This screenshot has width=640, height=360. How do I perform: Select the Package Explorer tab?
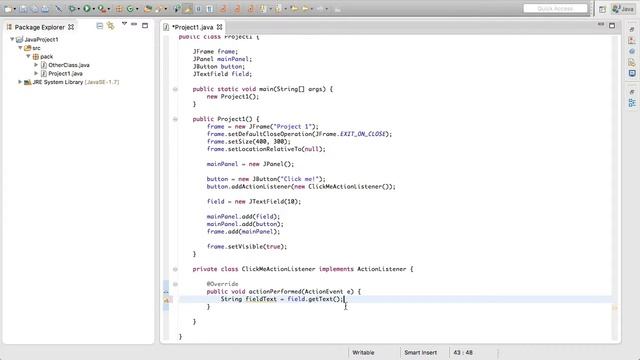(x=40, y=27)
